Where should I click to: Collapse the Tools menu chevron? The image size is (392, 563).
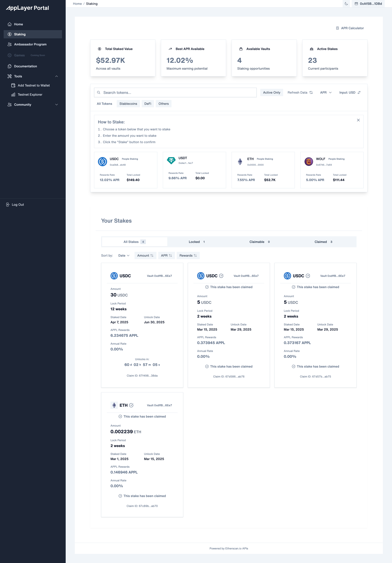pyautogui.click(x=57, y=76)
